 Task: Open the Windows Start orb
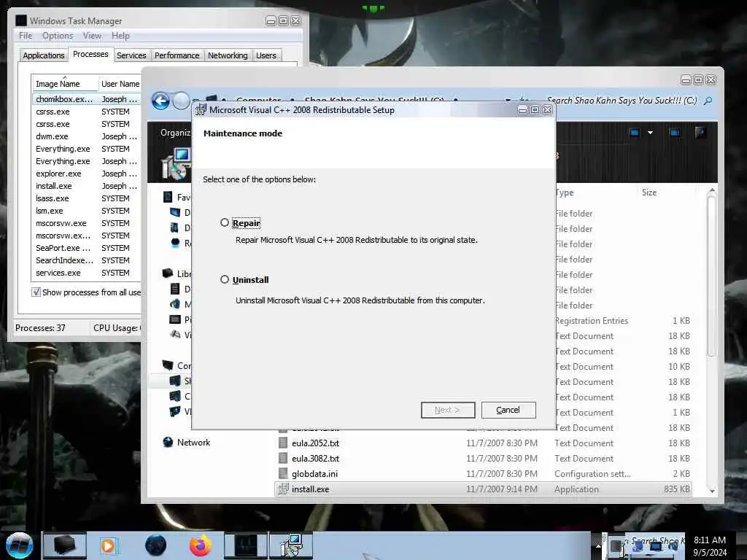click(20, 545)
